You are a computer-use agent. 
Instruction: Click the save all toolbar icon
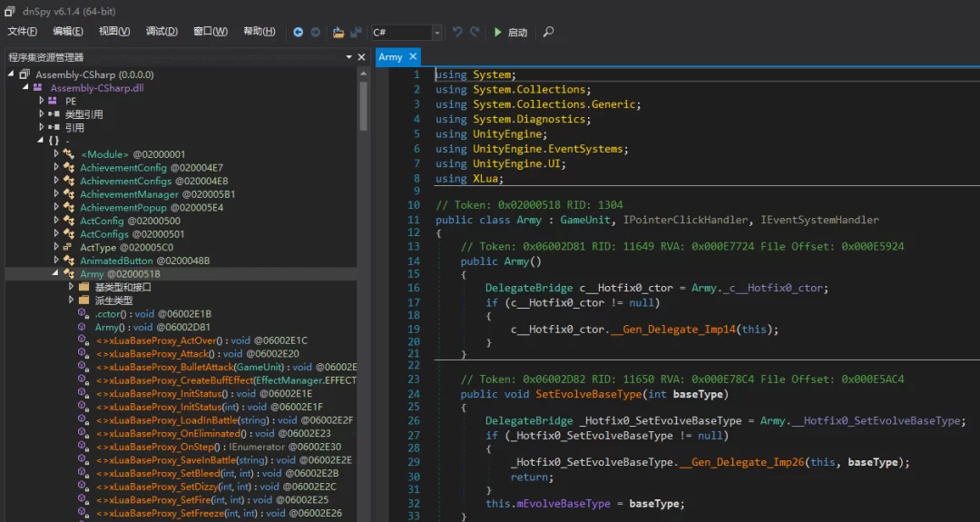356,32
